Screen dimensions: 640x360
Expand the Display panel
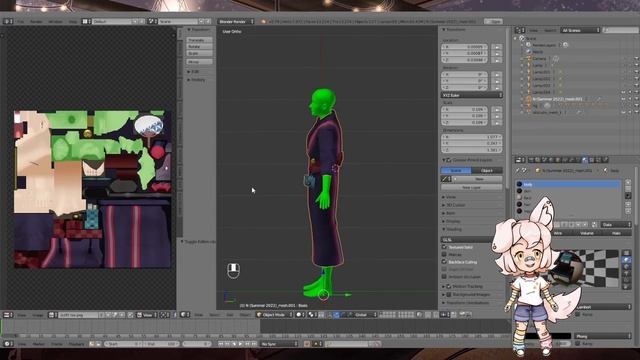pyautogui.click(x=451, y=221)
